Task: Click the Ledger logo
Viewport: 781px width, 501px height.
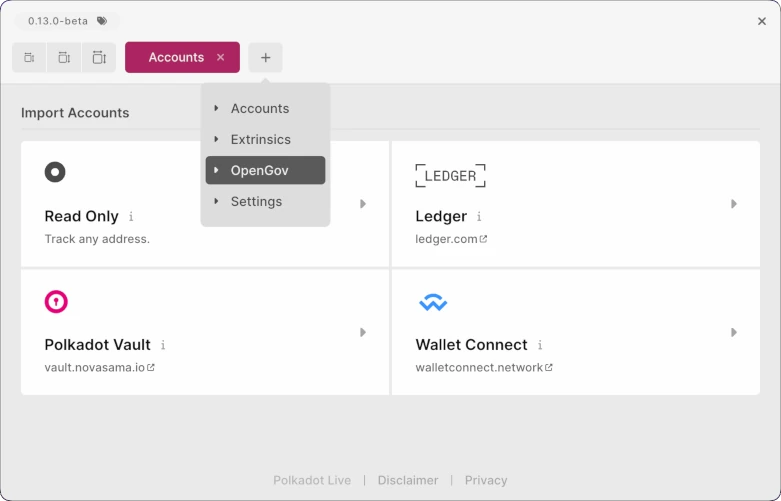Action: [450, 176]
